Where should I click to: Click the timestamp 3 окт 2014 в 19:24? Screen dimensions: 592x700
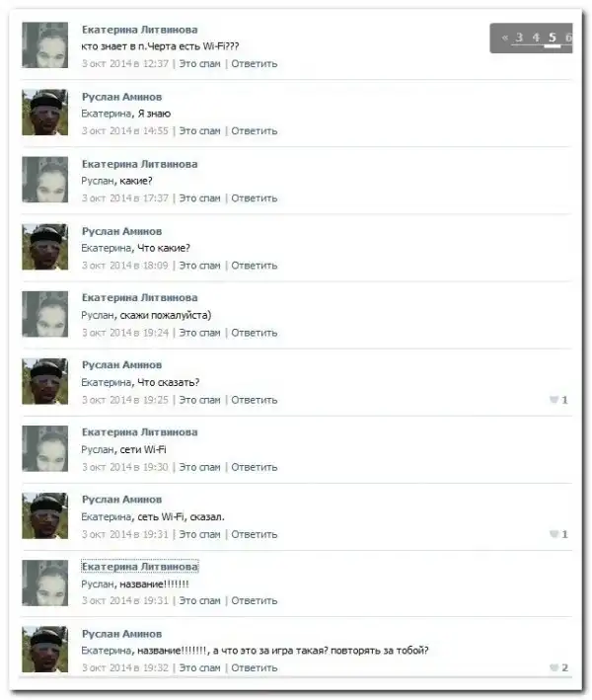pyautogui.click(x=125, y=333)
